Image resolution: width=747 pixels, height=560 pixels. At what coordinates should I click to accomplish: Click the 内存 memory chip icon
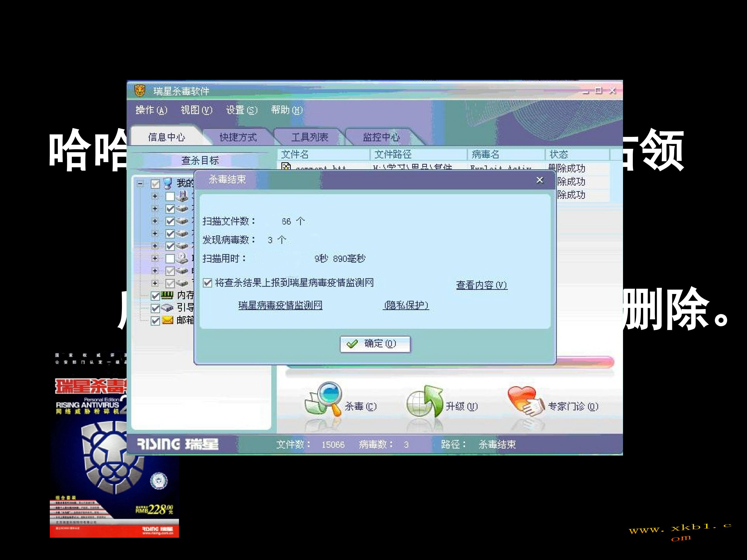(167, 295)
